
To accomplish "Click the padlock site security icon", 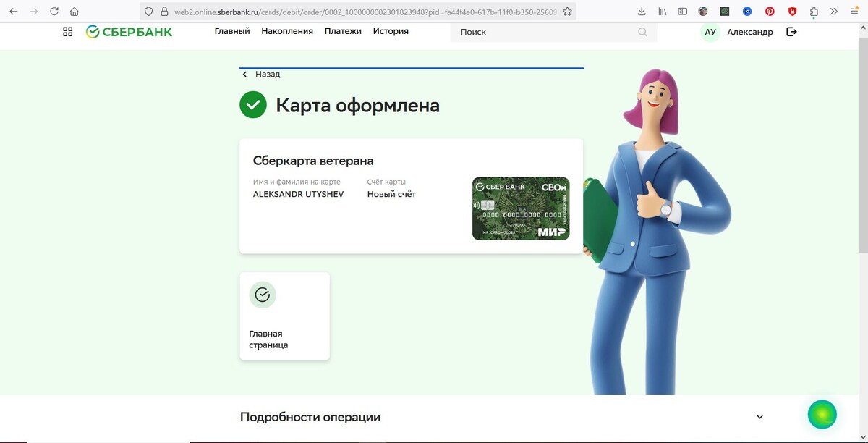I will pyautogui.click(x=164, y=12).
